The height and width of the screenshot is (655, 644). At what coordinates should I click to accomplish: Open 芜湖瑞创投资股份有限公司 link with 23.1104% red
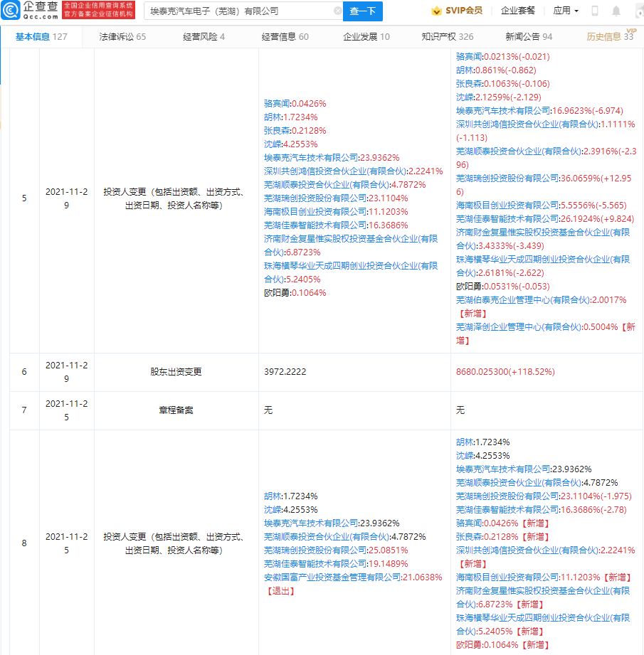click(315, 198)
